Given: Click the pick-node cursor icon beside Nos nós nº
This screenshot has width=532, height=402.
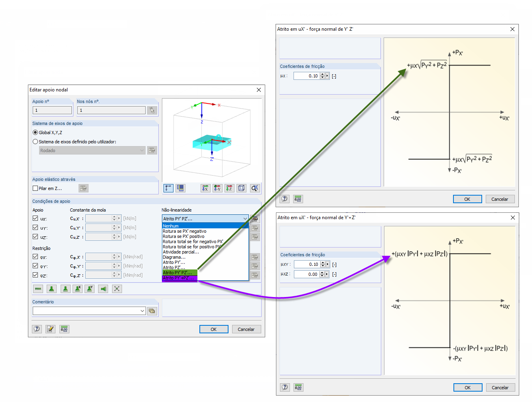Looking at the screenshot, I should coord(152,110).
